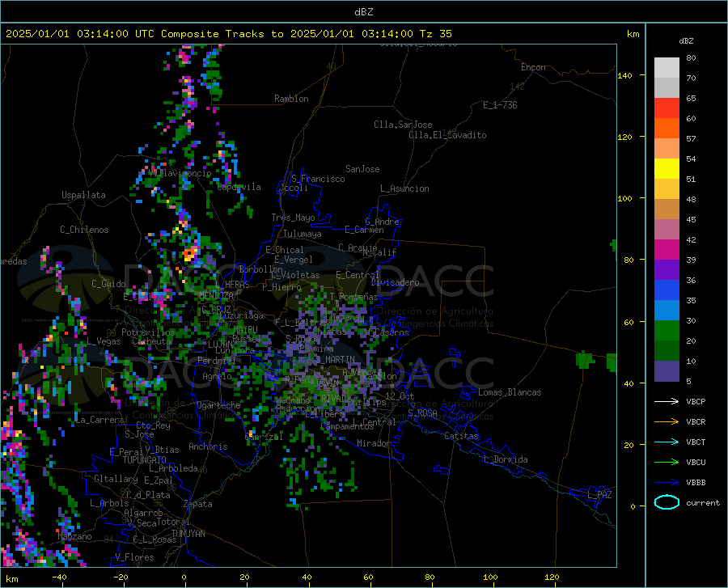Click the 'Clla.El_Cavadito' place label

[x=447, y=135]
